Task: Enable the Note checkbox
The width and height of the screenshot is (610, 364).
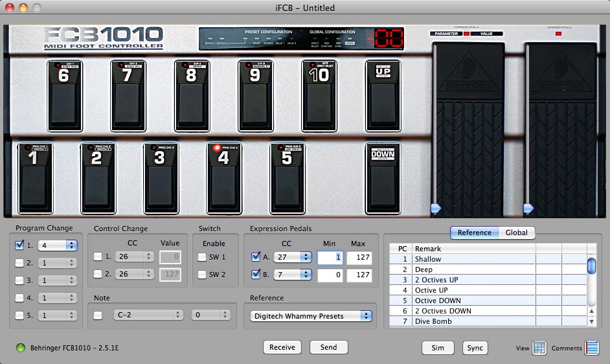Action: click(x=98, y=315)
